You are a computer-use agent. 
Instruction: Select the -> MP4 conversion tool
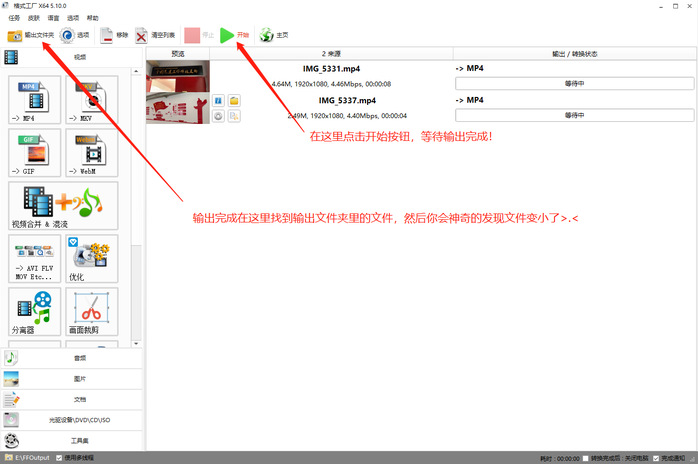pos(35,101)
